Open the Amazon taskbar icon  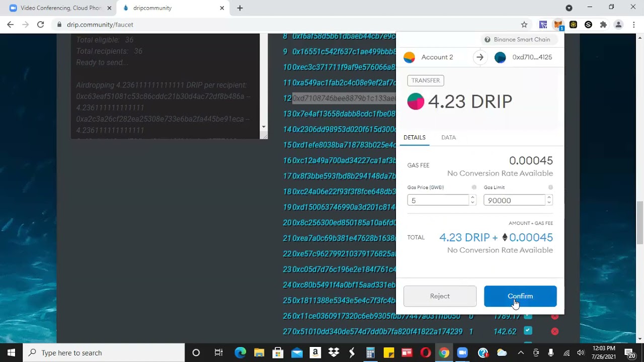pos(315,353)
